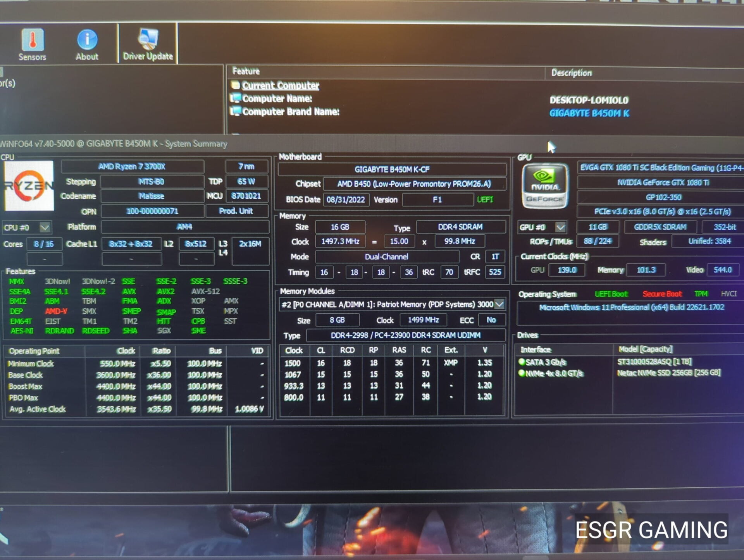Click the BIOS version F1 field
744x560 pixels.
click(x=437, y=200)
